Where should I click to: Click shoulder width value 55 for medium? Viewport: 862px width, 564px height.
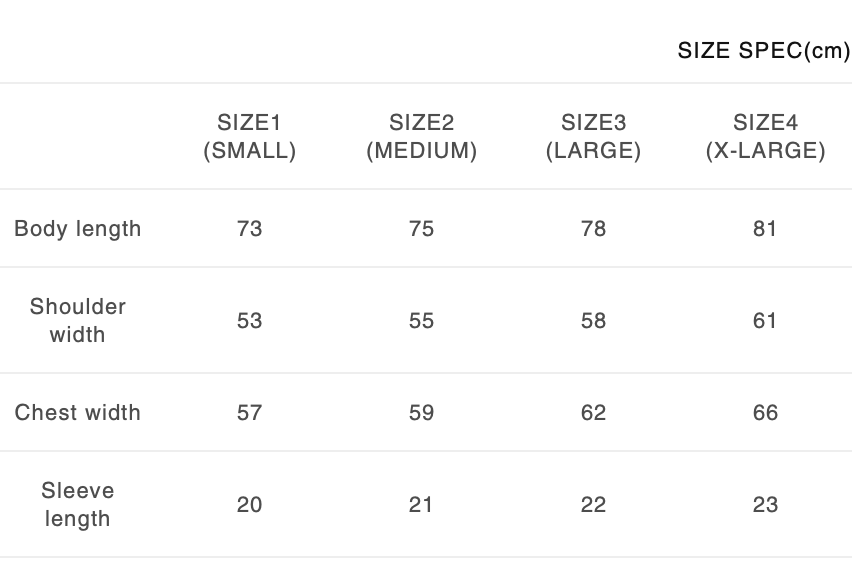(x=421, y=321)
